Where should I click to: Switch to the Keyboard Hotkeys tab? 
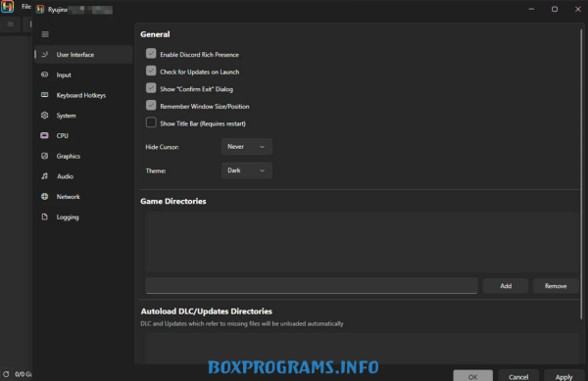tap(83, 95)
